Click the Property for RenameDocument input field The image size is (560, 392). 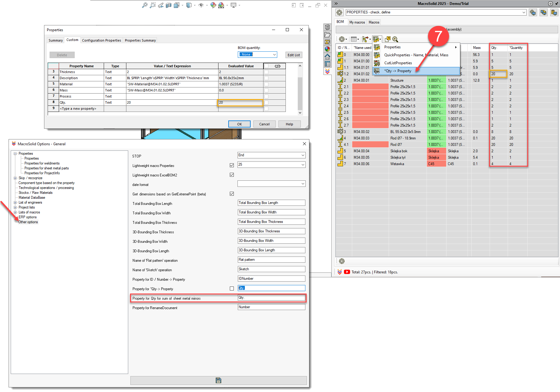click(x=271, y=307)
